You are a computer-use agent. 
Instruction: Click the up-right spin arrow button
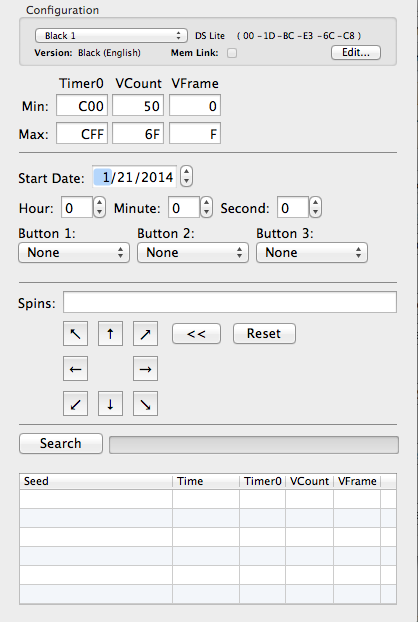(x=145, y=334)
